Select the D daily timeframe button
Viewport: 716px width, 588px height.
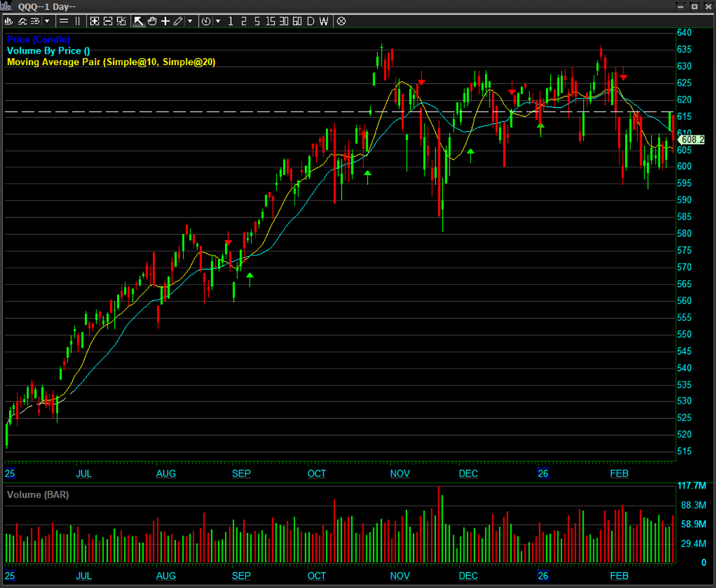[x=311, y=21]
